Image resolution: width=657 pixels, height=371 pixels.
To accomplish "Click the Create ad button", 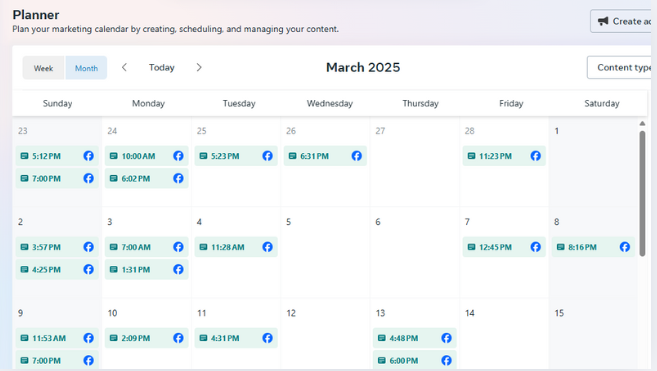I will click(622, 21).
